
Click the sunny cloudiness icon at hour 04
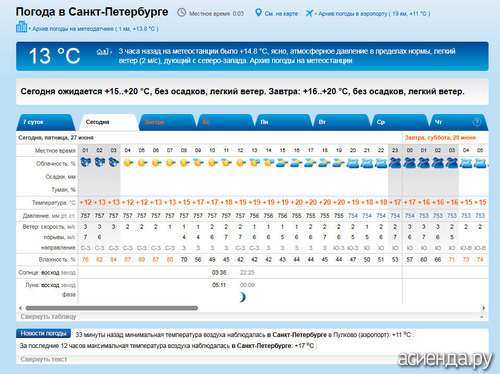[x=128, y=163]
